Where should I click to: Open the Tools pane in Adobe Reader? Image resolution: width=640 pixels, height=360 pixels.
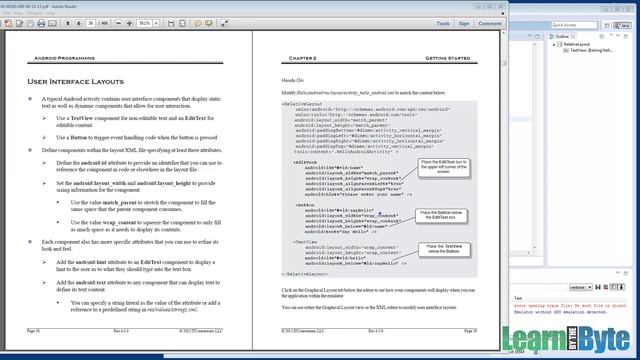click(443, 24)
